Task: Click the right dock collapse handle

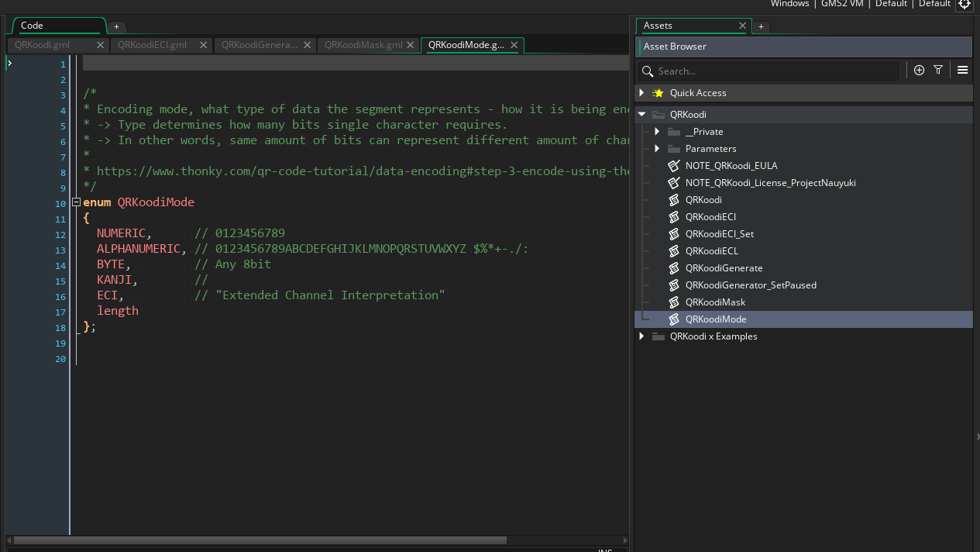Action: tap(977, 437)
